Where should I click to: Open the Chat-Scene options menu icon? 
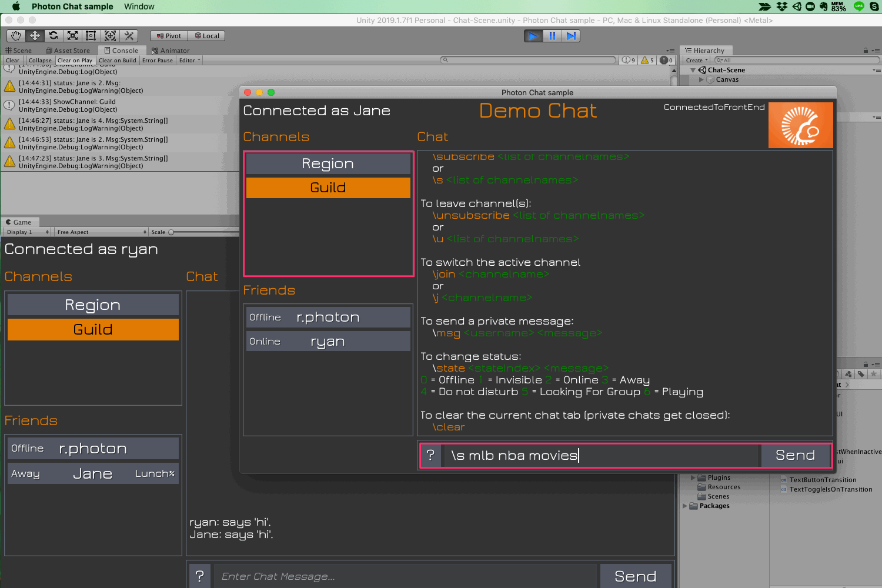[876, 70]
